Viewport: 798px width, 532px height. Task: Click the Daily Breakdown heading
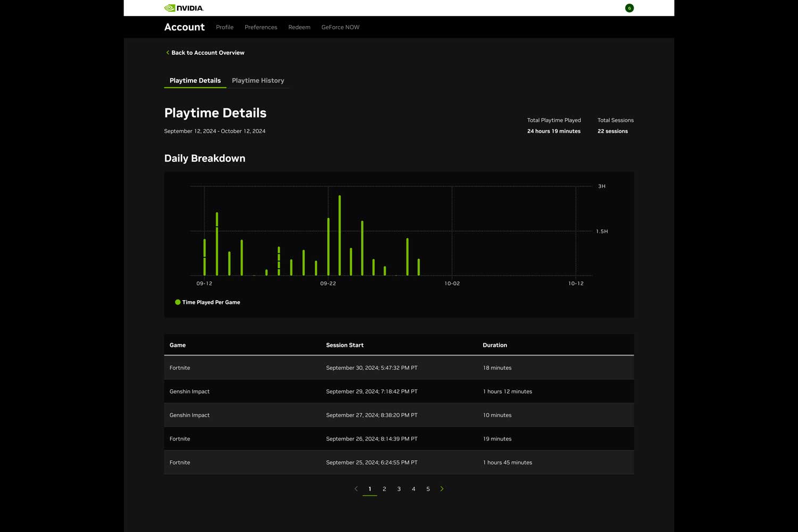click(x=205, y=159)
